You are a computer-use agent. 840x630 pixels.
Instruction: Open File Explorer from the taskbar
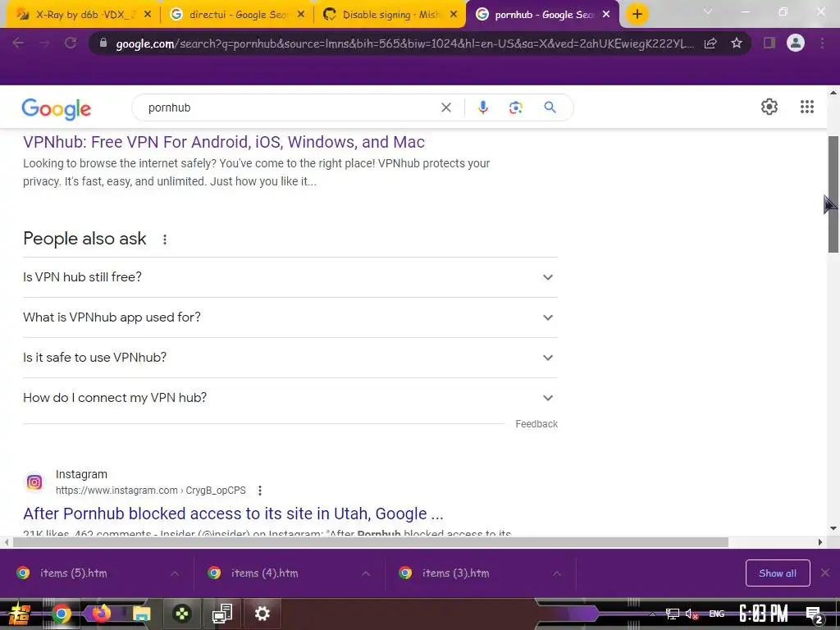pyautogui.click(x=141, y=614)
